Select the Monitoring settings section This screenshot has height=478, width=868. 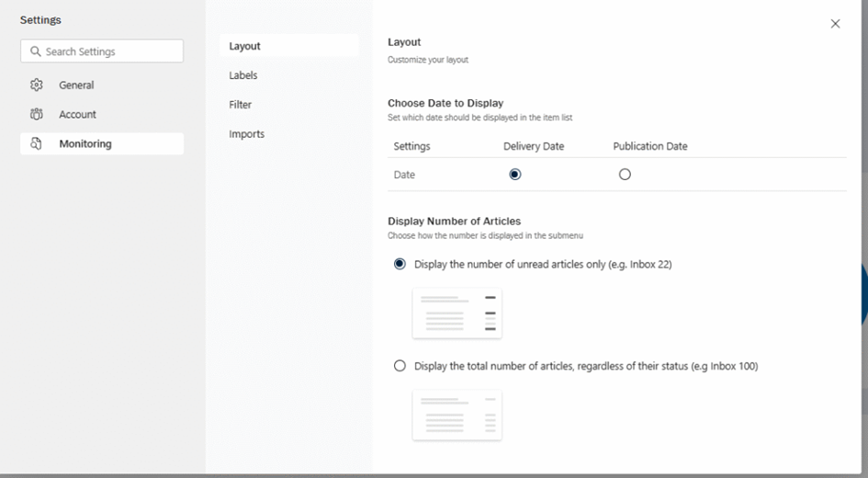coord(85,144)
